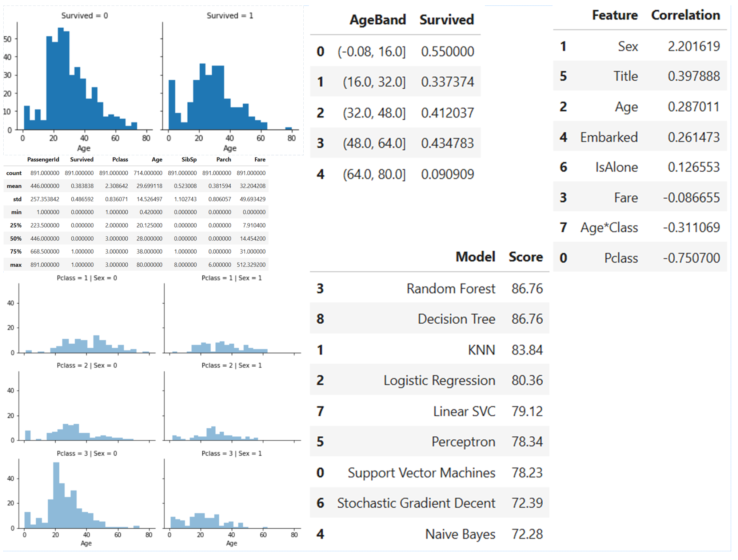This screenshot has width=738, height=560.
Task: Click the 'Pclass = 1 | Sex = 1' plot title
Action: click(x=232, y=278)
